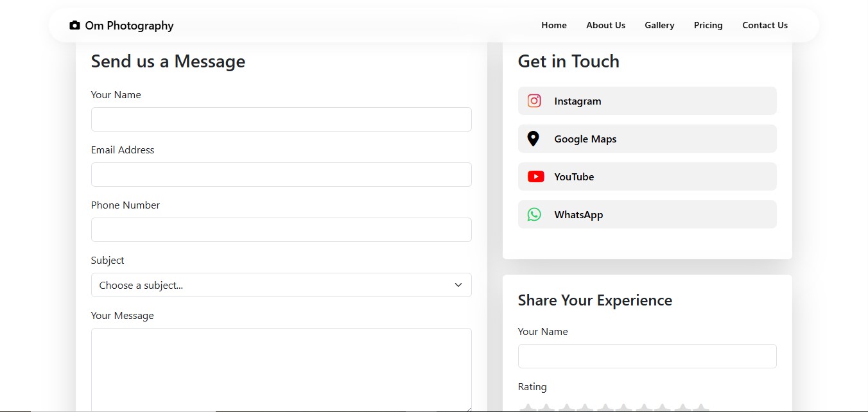Open the Pricing nav link
Image resolution: width=868 pixels, height=412 pixels.
tap(708, 26)
